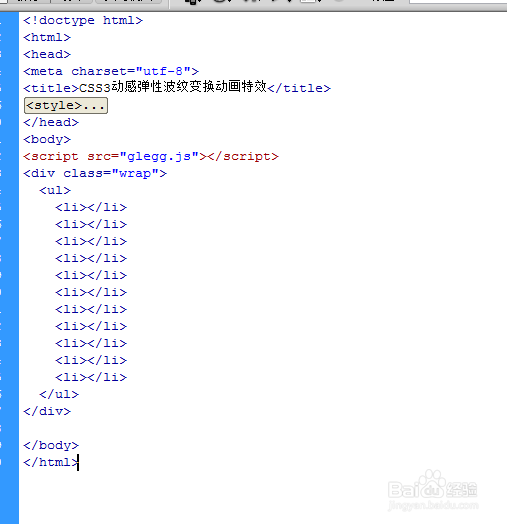The image size is (507, 524).
Task: Click the "utf-8" attribute value
Action: pyautogui.click(x=163, y=71)
